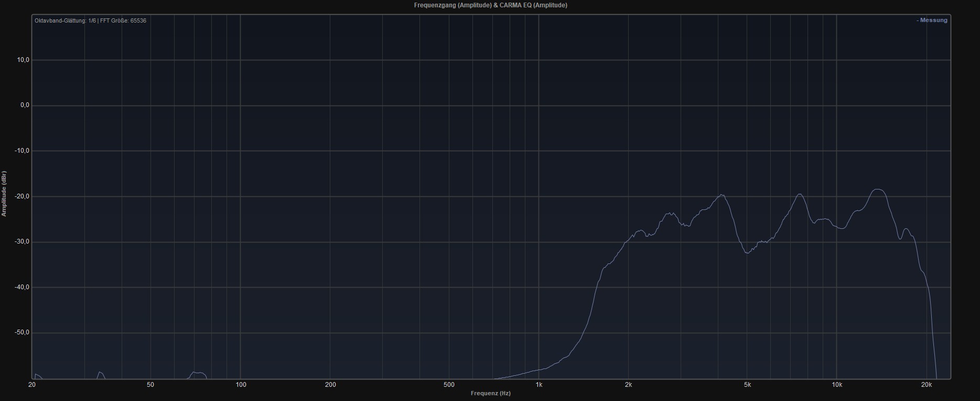Click the "200" frequency axis label
980x401 pixels.
click(330, 385)
